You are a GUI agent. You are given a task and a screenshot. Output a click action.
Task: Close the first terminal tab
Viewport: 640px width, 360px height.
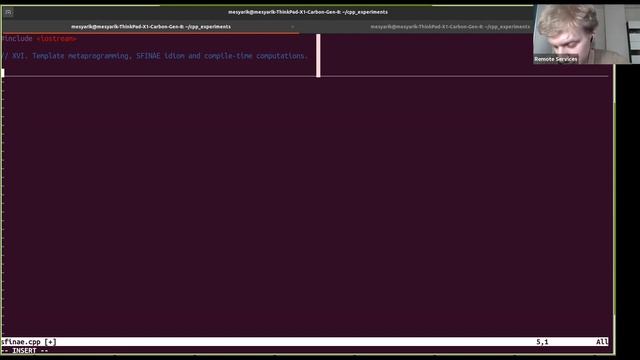(292, 27)
